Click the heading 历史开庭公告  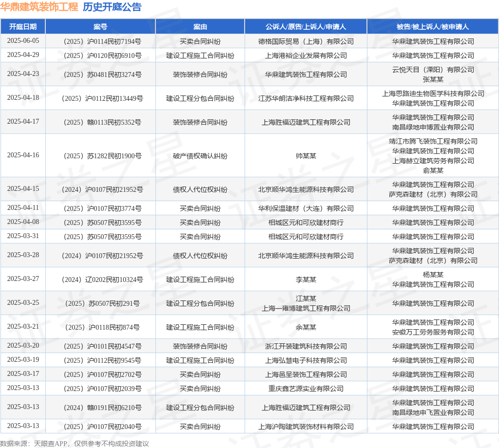(x=112, y=7)
